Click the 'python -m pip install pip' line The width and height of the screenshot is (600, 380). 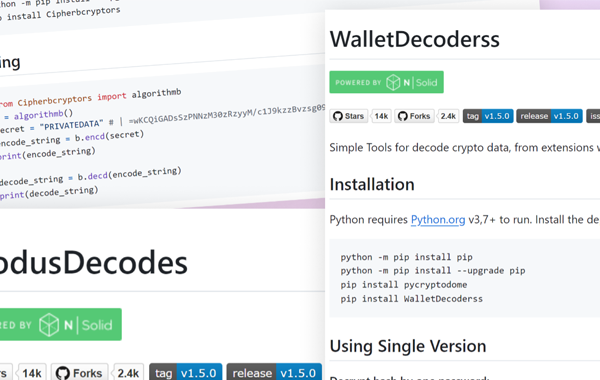click(406, 257)
